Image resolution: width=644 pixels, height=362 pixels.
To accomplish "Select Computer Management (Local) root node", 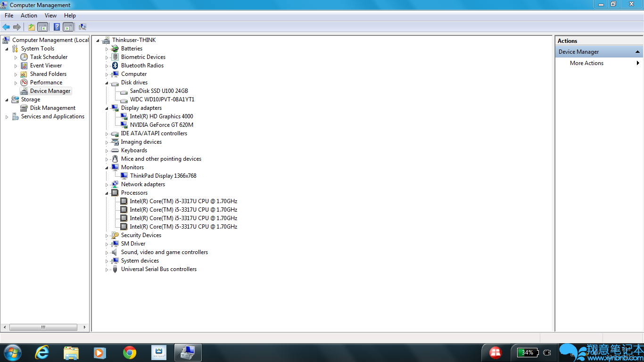I will tap(50, 40).
